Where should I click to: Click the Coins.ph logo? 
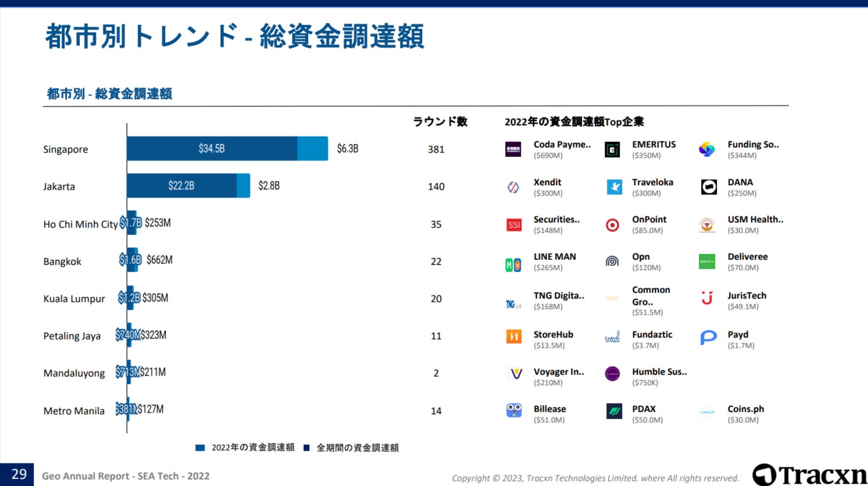tap(707, 412)
